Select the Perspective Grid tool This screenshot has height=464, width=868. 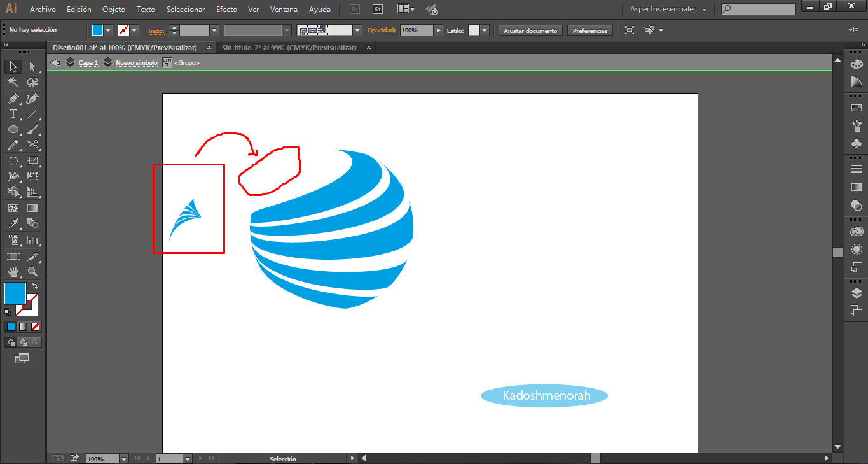(x=32, y=192)
